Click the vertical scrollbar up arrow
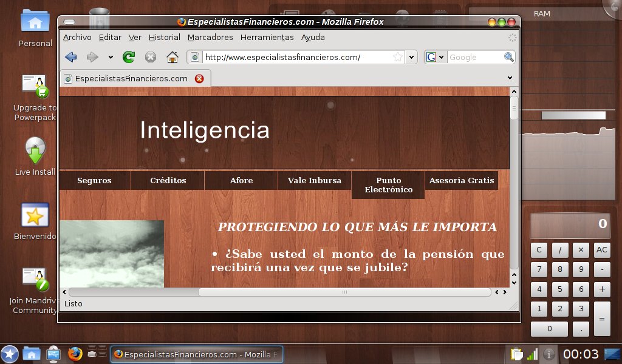The image size is (622, 364). tap(514, 91)
